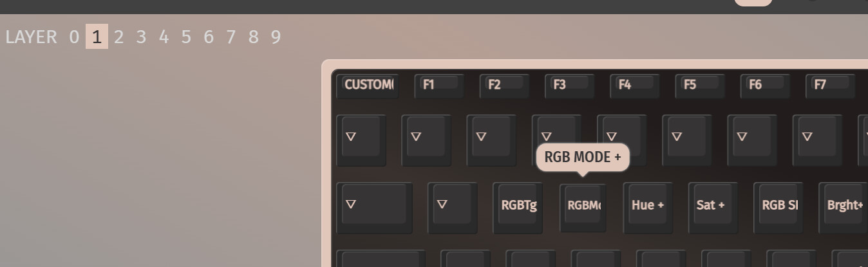Click the wide transparent key in third row
The image size is (868, 267).
pos(375,207)
